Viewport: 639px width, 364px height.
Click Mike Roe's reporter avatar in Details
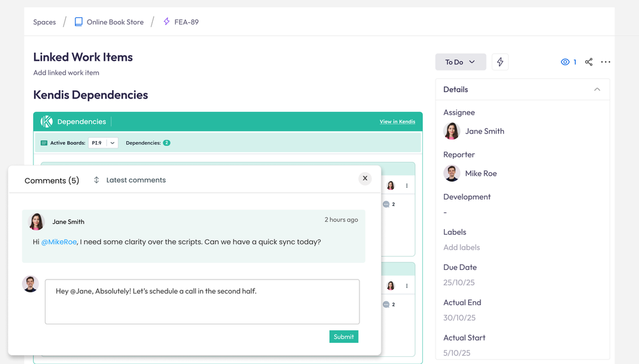(x=452, y=173)
